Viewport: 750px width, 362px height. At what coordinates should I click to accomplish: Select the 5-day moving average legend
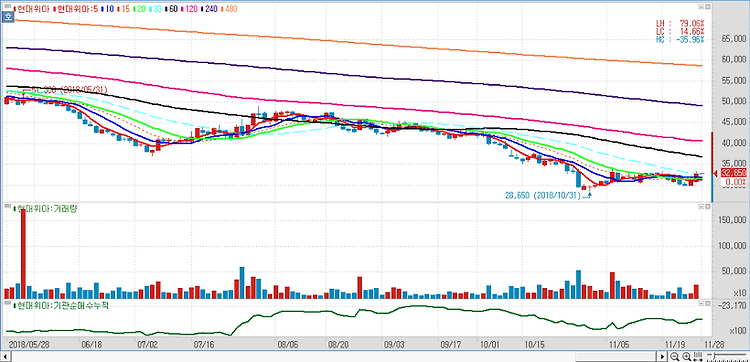pos(75,9)
